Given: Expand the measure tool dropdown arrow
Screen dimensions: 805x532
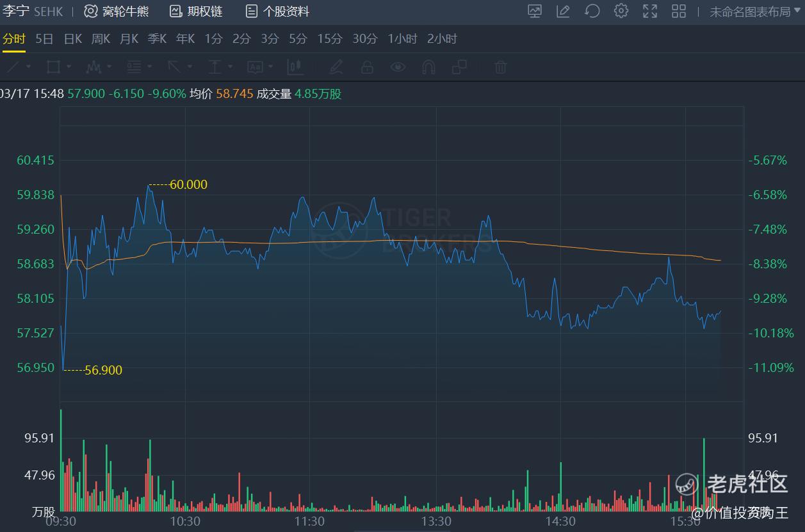Looking at the screenshot, I should pyautogui.click(x=230, y=67).
